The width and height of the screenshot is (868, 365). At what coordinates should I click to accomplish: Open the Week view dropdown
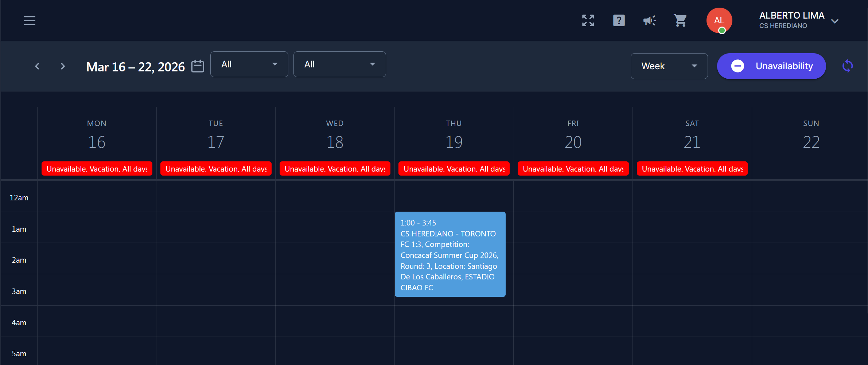coord(669,66)
